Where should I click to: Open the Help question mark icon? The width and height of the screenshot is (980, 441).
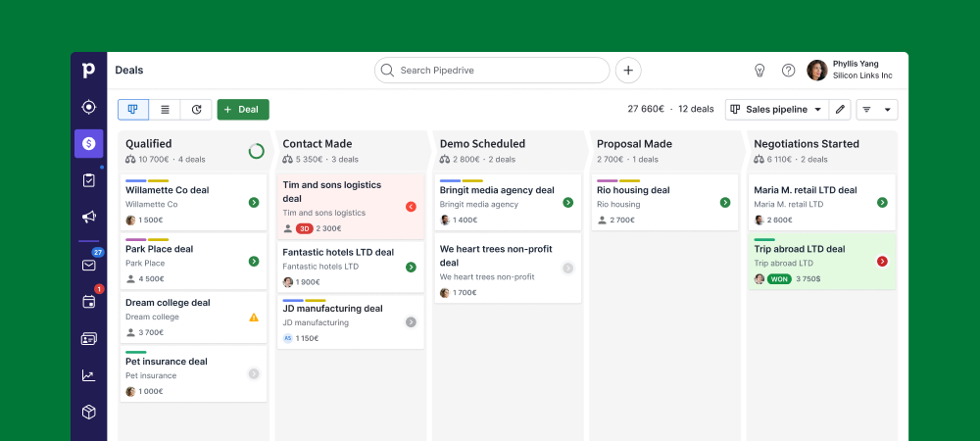pos(788,71)
